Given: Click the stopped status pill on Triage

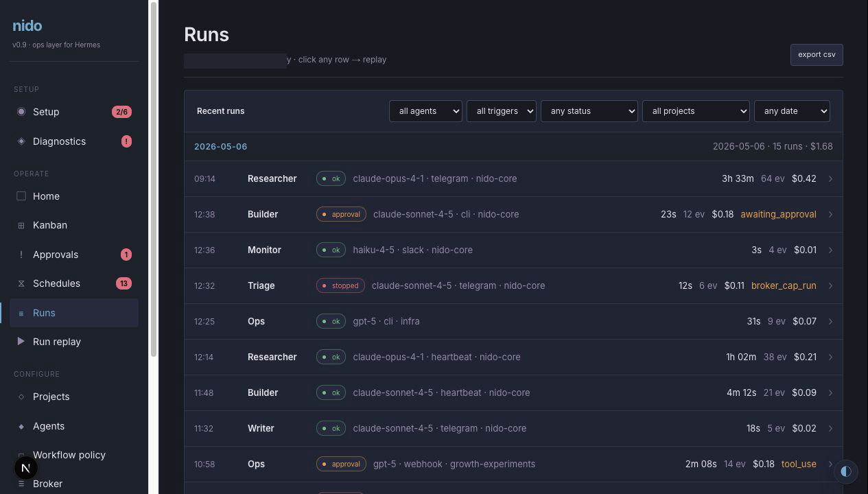Looking at the screenshot, I should coord(340,285).
